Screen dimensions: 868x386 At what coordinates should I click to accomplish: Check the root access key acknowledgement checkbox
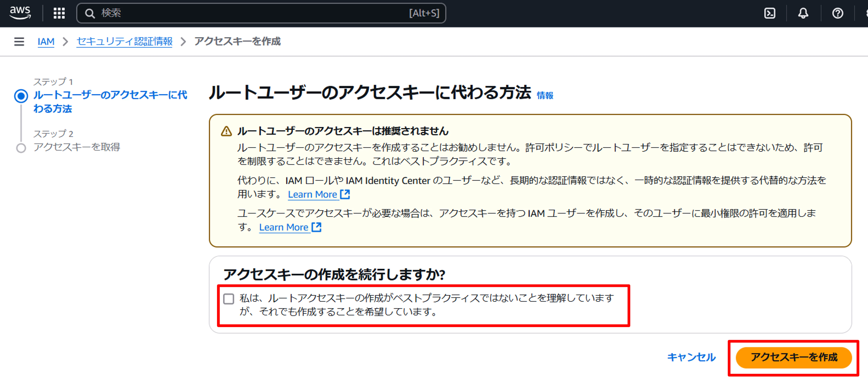[229, 299]
